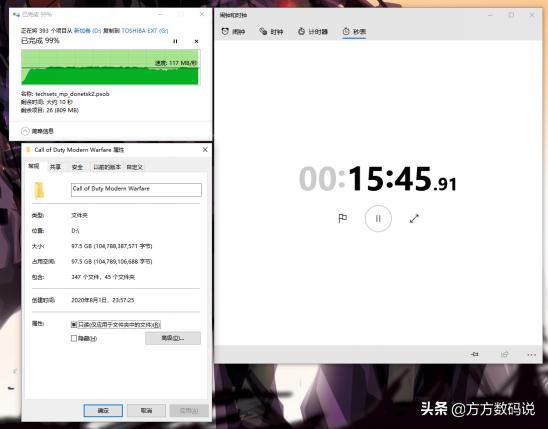Check the 隐藏 hidden checkbox

click(74, 338)
